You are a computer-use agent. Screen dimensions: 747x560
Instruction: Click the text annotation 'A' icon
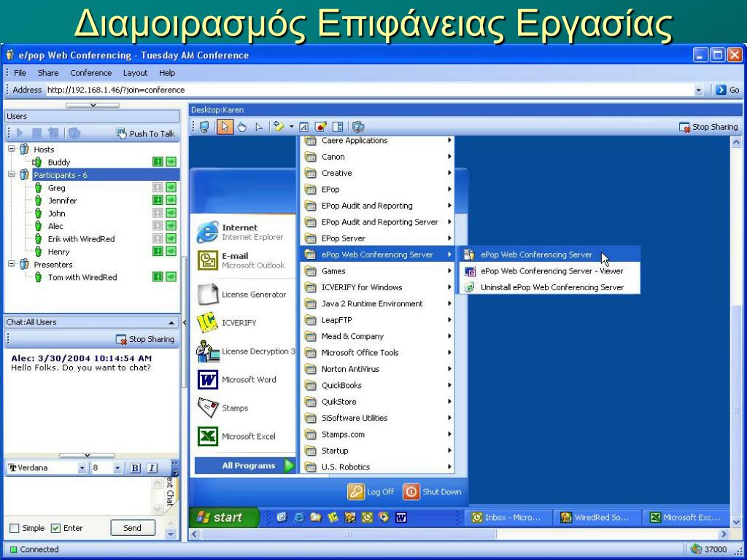pyautogui.click(x=304, y=127)
